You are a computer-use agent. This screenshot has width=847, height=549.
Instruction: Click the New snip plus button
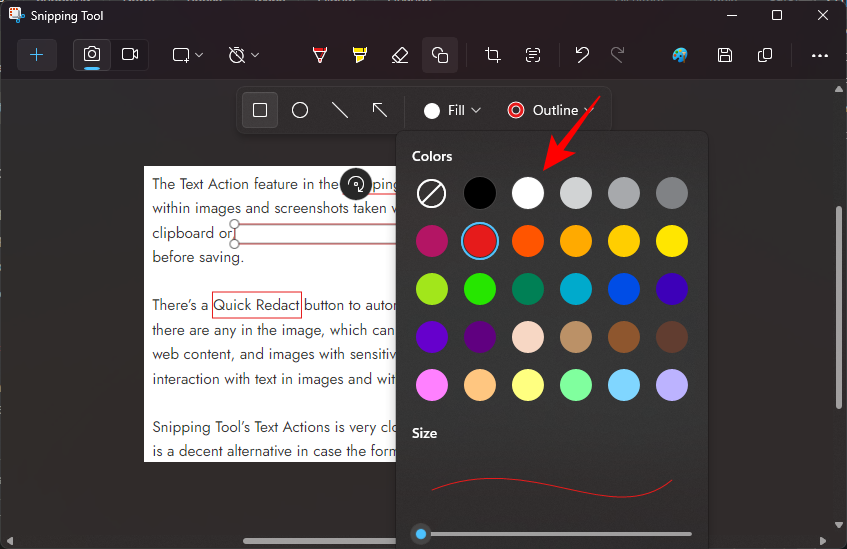37,55
